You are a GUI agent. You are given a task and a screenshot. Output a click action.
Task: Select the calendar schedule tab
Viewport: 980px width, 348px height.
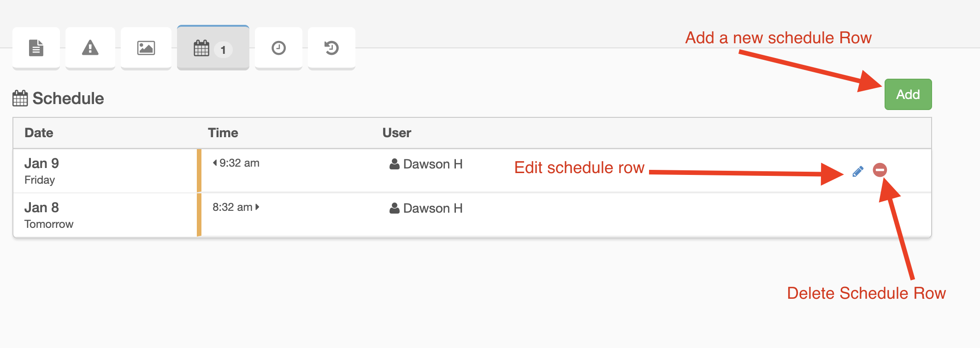click(x=213, y=48)
